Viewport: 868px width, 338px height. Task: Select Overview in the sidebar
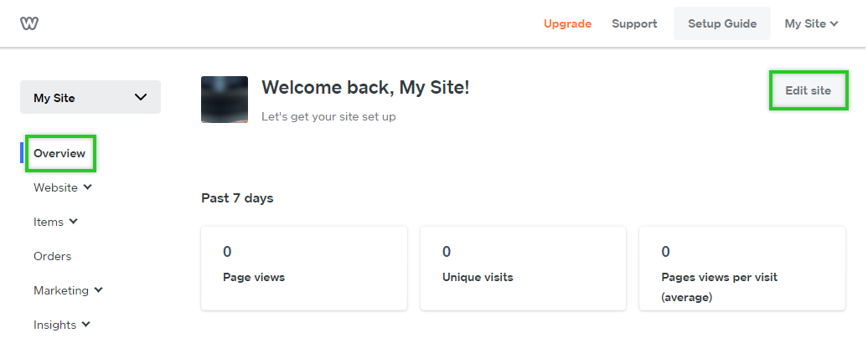click(x=59, y=153)
